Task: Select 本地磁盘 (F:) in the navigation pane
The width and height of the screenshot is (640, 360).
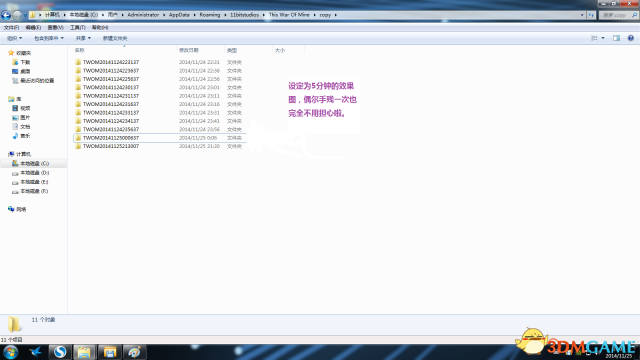Action: (31, 191)
